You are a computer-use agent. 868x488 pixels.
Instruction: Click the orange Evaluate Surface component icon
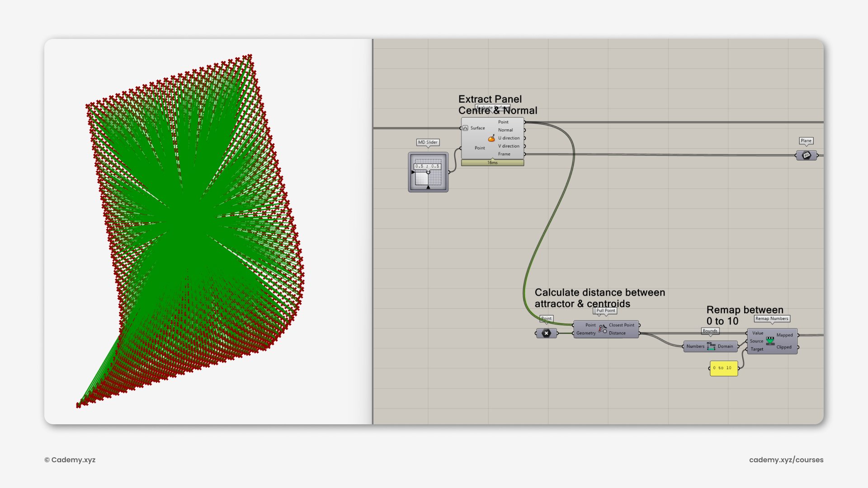tap(491, 138)
